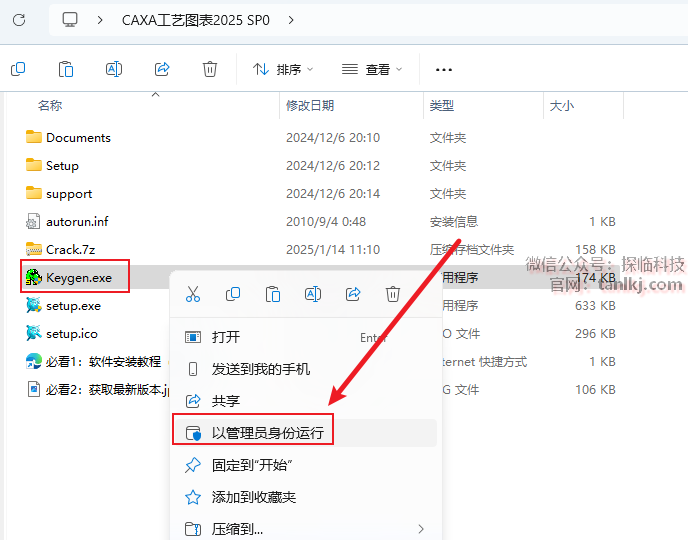The image size is (688, 540).
Task: Click the 2024/12/6 20:10 date of Documents
Action: click(333, 138)
